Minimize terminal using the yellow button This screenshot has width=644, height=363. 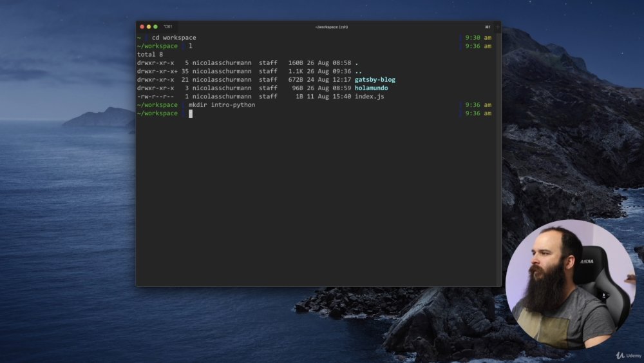tap(149, 26)
